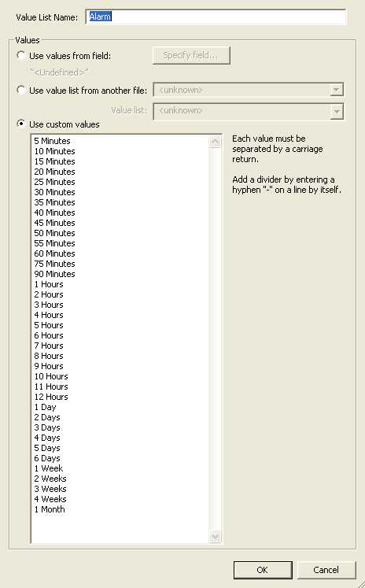
Task: Select the 'Use custom values' radio button
Action: 21,124
